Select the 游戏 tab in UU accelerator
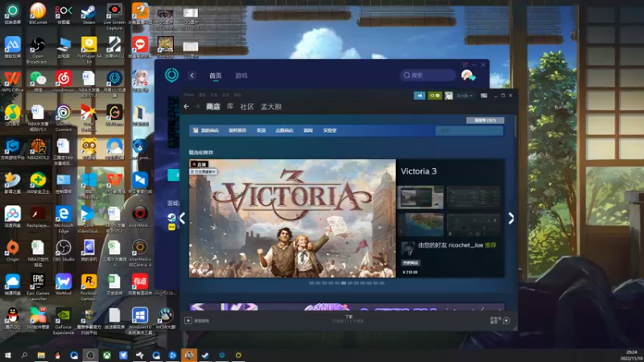The height and width of the screenshot is (362, 644). click(241, 76)
